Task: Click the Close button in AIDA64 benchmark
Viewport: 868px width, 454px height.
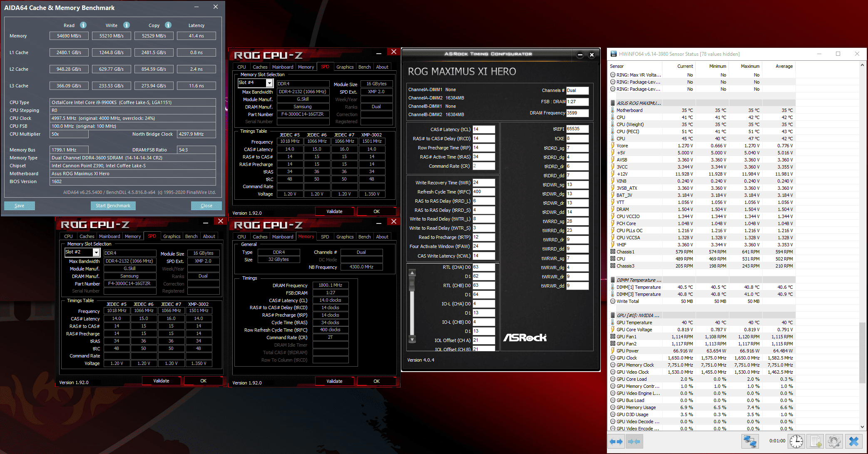Action: (206, 206)
